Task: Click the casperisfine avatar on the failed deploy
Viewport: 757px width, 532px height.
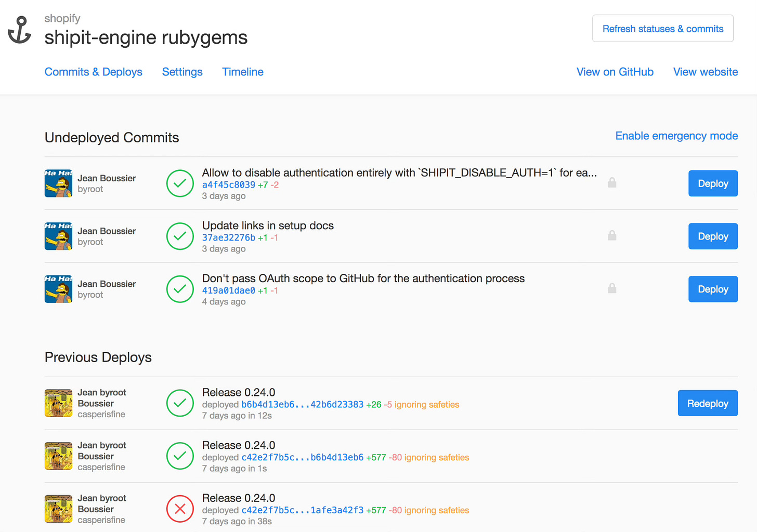Action: pyautogui.click(x=58, y=509)
